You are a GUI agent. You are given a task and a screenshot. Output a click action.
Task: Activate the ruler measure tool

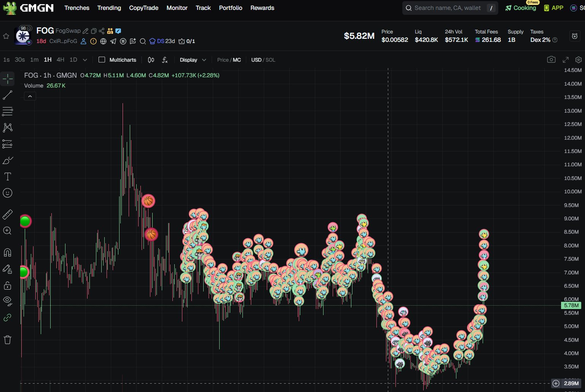[x=8, y=215]
